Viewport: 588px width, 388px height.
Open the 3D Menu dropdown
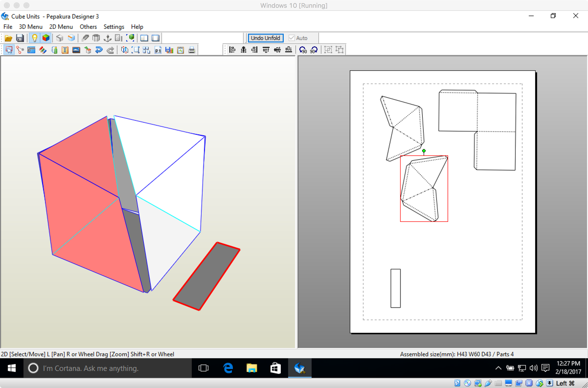pos(30,27)
